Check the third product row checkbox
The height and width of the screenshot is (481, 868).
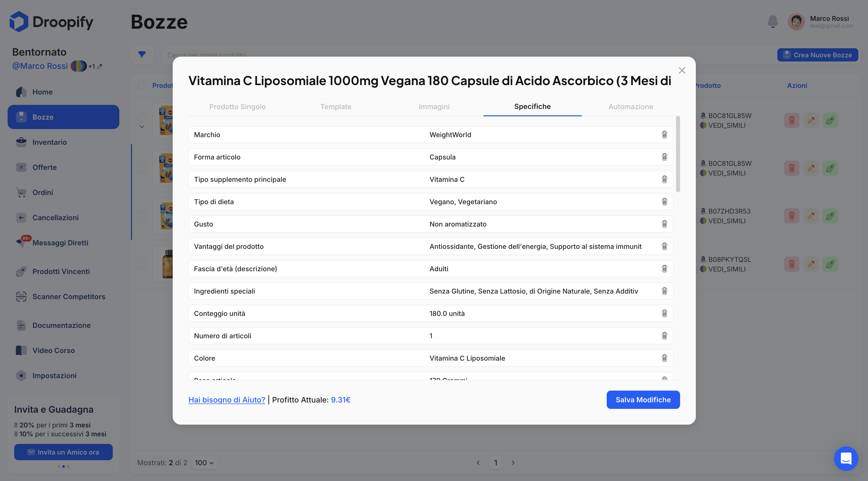click(x=142, y=216)
